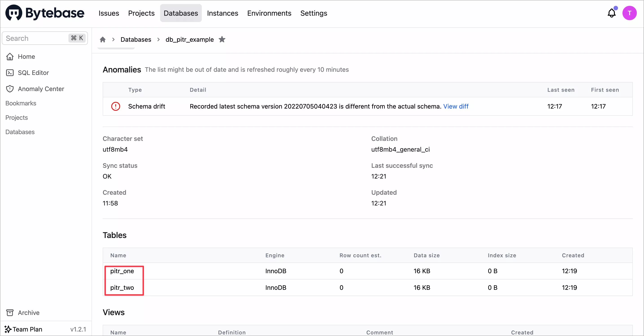Click the Bytebase logo
The image size is (644, 336).
coord(45,13)
